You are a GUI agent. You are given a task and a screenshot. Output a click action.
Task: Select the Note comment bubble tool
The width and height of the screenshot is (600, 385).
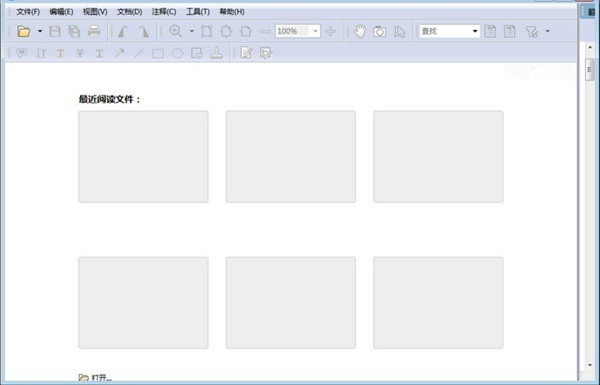22,53
